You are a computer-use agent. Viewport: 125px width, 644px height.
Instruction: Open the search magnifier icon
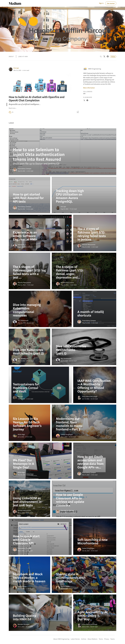[x=101, y=56]
